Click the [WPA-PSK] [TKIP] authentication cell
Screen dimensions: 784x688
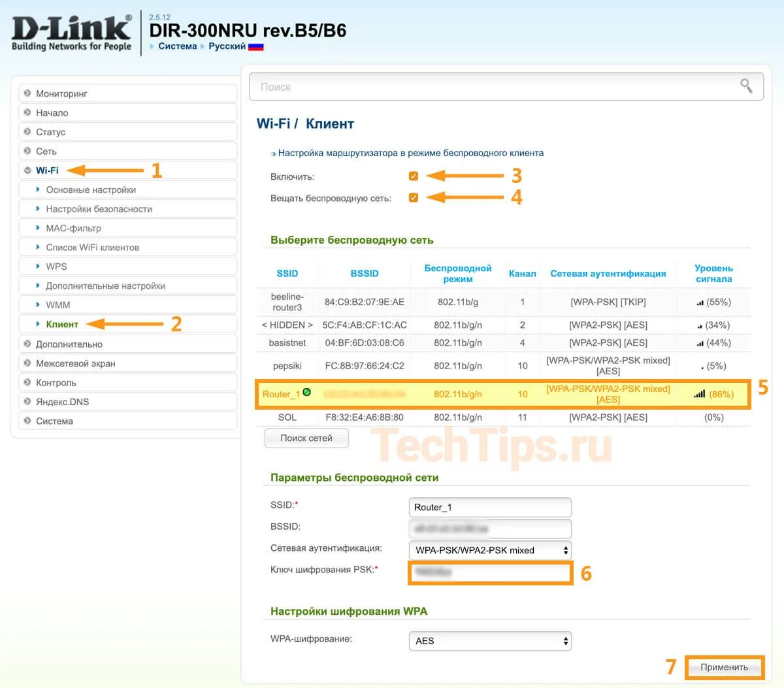point(608,302)
